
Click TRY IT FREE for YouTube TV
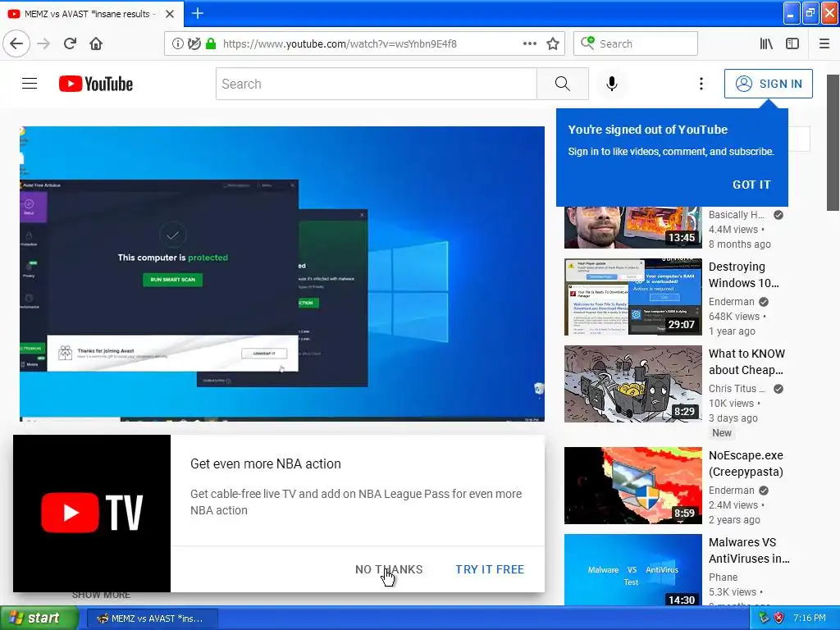[x=490, y=569]
